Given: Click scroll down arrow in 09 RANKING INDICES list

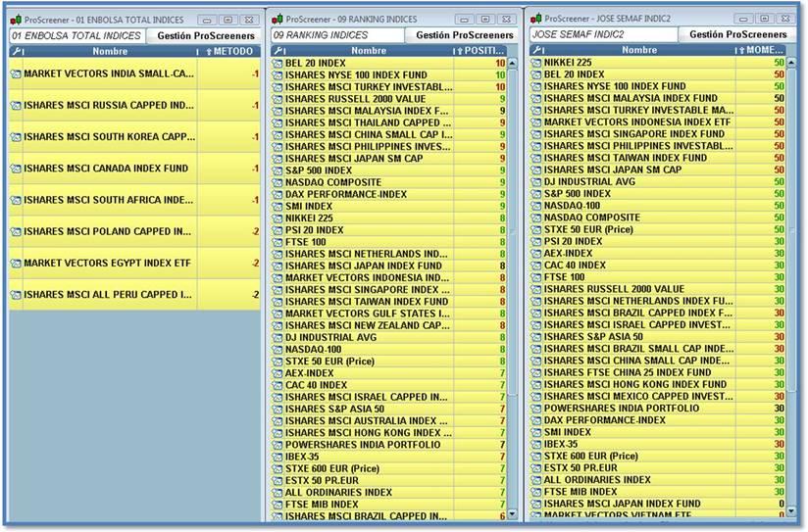Looking at the screenshot, I should click(512, 514).
